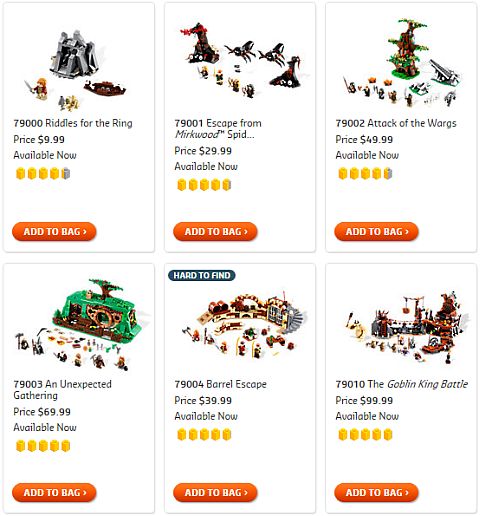Open the 79001 Escape from Mirkwood title link
480x516 pixels.
[x=218, y=129]
